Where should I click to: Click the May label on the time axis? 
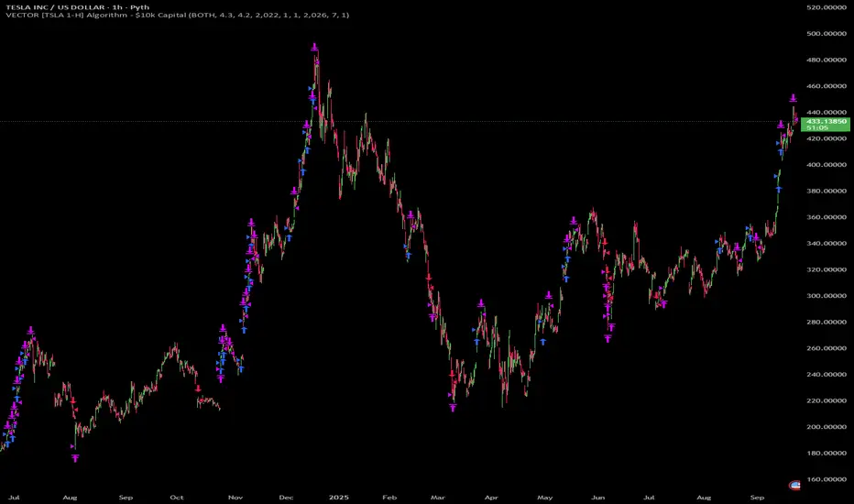pos(544,497)
